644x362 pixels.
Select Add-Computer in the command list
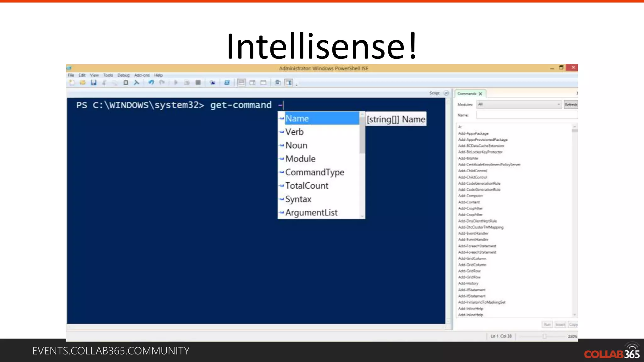470,196
